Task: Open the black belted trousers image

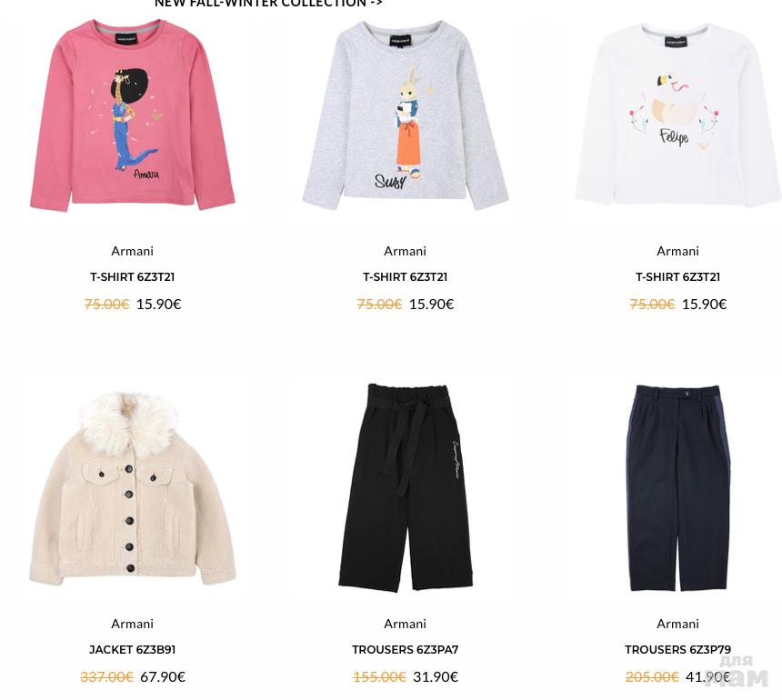Action: coord(405,487)
